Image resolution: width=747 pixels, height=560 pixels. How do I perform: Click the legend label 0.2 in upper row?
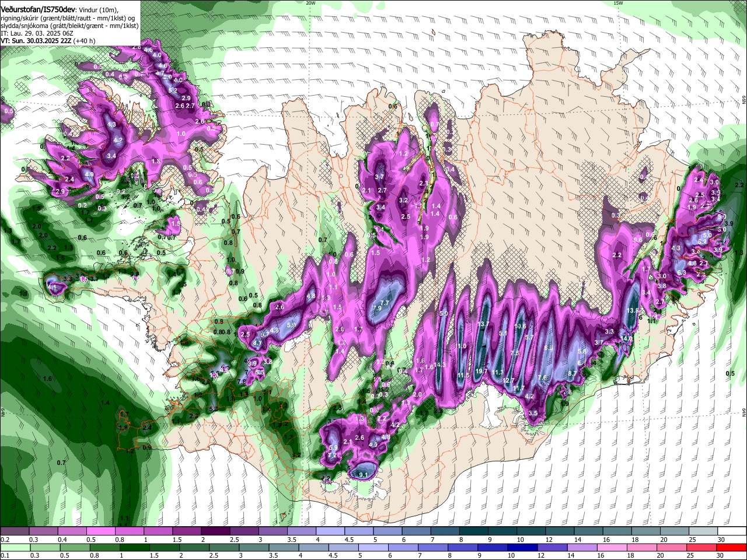pyautogui.click(x=5, y=540)
